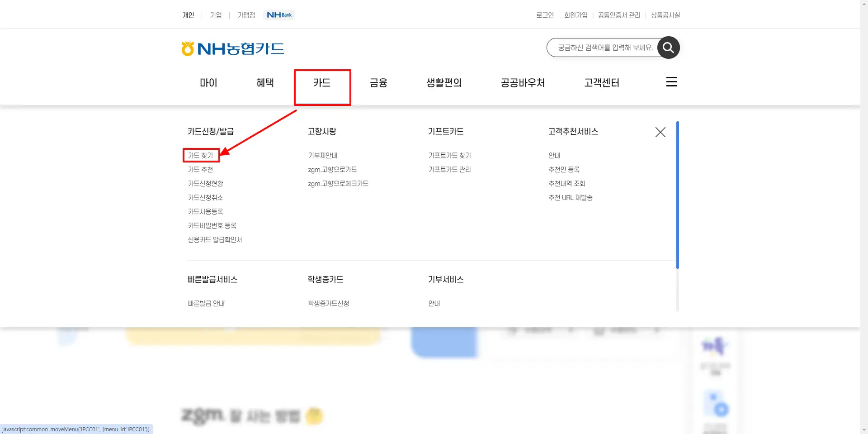Open the 금융 main menu
This screenshot has height=434, width=868.
click(x=378, y=82)
